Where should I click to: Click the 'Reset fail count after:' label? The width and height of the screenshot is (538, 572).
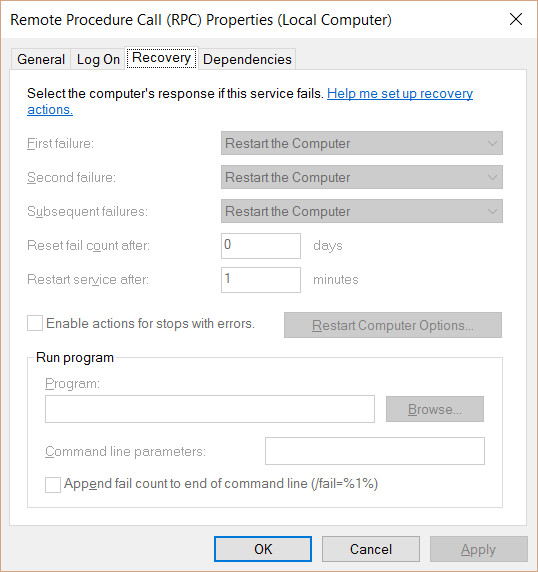[x=89, y=246]
